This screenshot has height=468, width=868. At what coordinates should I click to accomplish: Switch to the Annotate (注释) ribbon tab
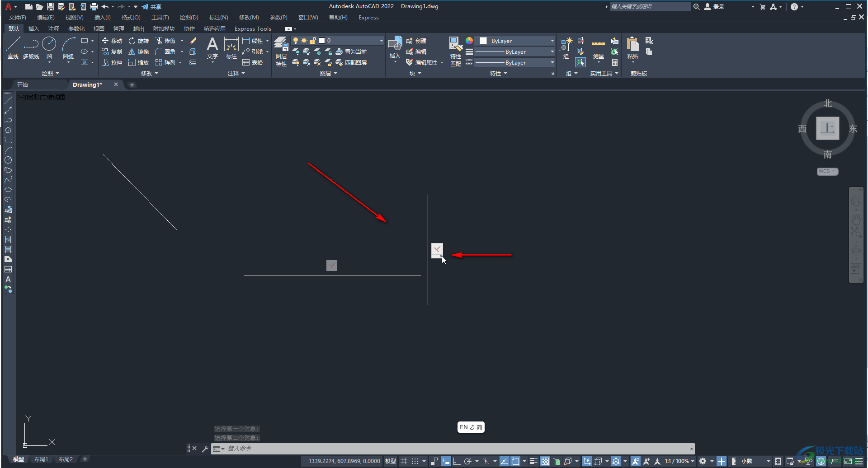tap(54, 28)
